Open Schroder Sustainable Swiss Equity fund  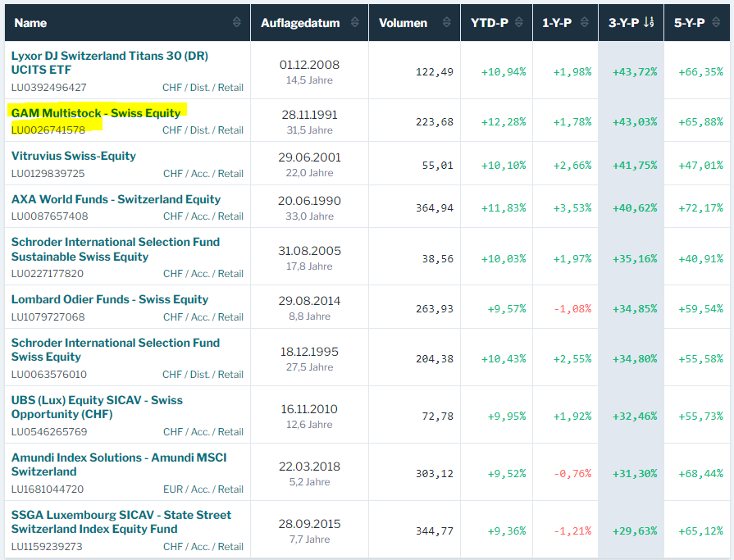click(115, 249)
